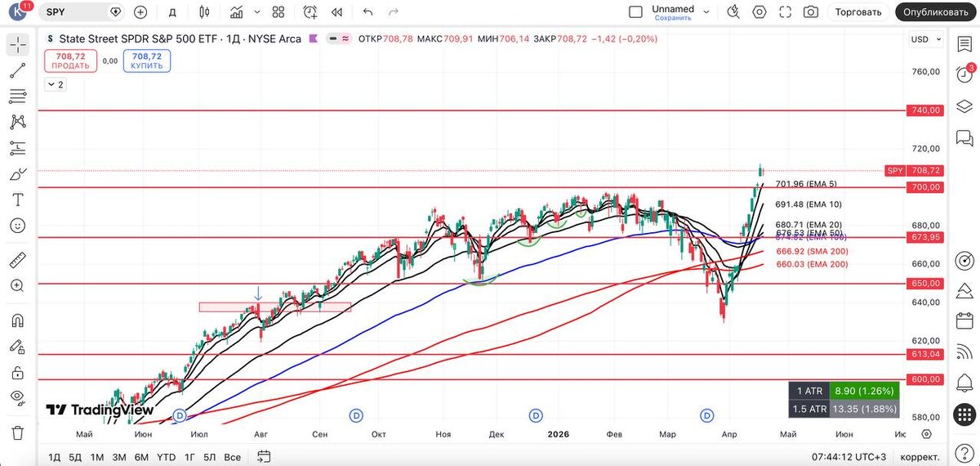980x466 pixels.
Task: Open the quick search lightning icon
Action: (x=733, y=12)
